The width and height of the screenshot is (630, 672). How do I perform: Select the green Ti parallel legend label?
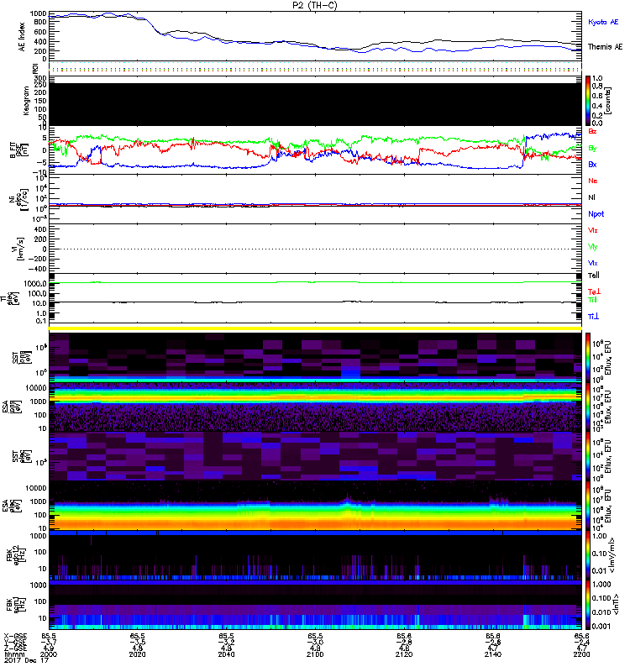[x=592, y=300]
